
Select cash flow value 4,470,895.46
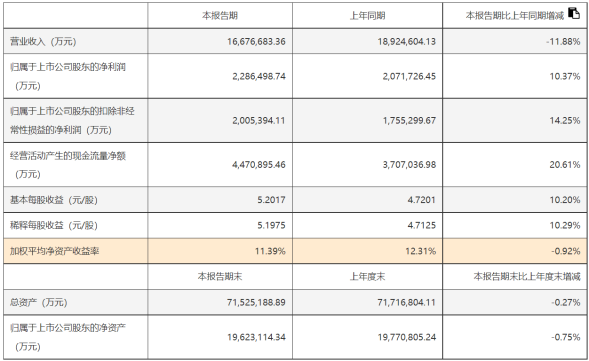tap(259, 165)
